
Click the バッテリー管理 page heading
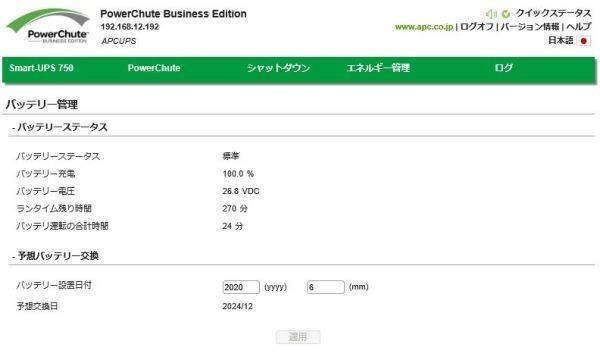[42, 104]
